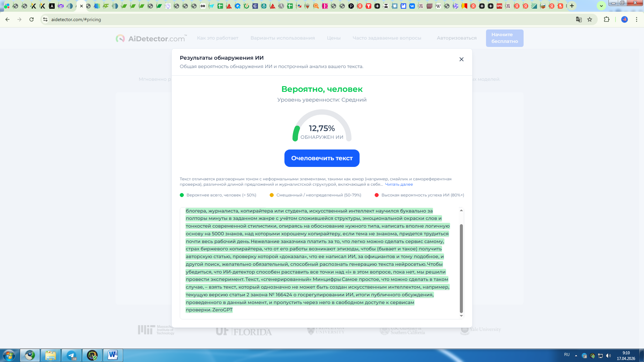Click the Вероятно, человек result heading

click(x=322, y=89)
